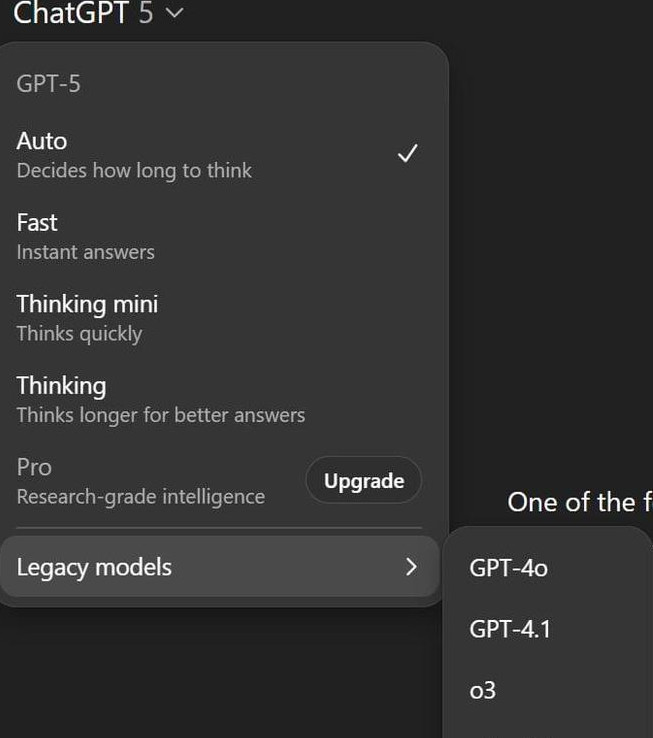
Task: Click the Pro model option
Action: (34, 467)
